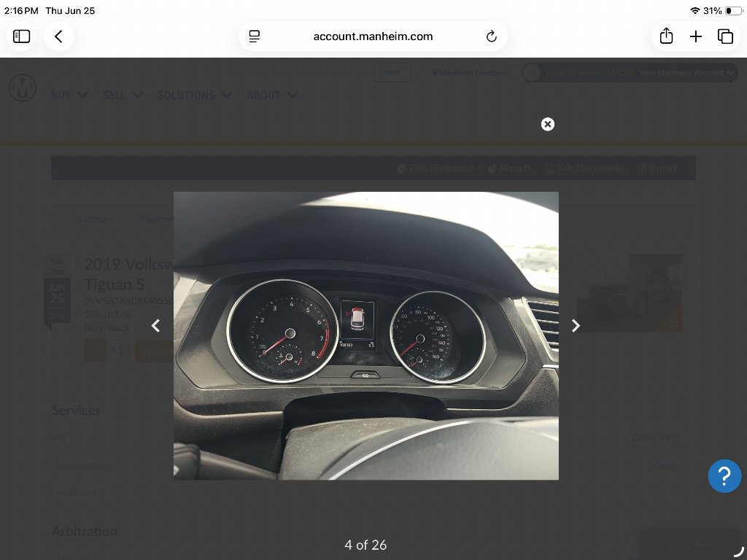Tap the account.manheim.com address bar
This screenshot has width=747, height=560.
373,36
